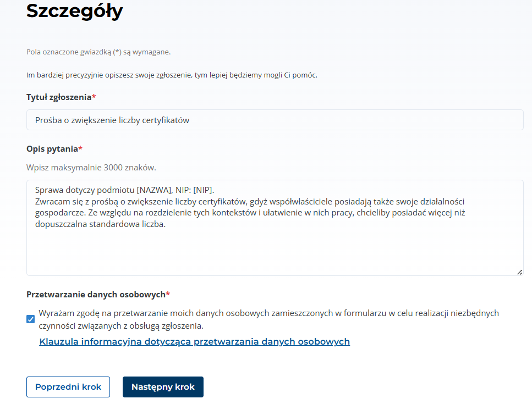
Task: Select the 'Przetwarzanie danych osobowych' section label
Action: pyautogui.click(x=96, y=295)
